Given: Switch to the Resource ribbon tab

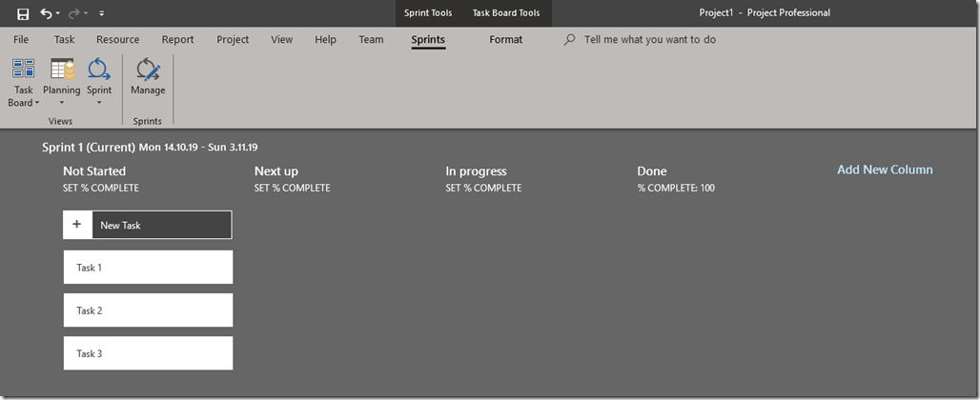Looking at the screenshot, I should (117, 40).
